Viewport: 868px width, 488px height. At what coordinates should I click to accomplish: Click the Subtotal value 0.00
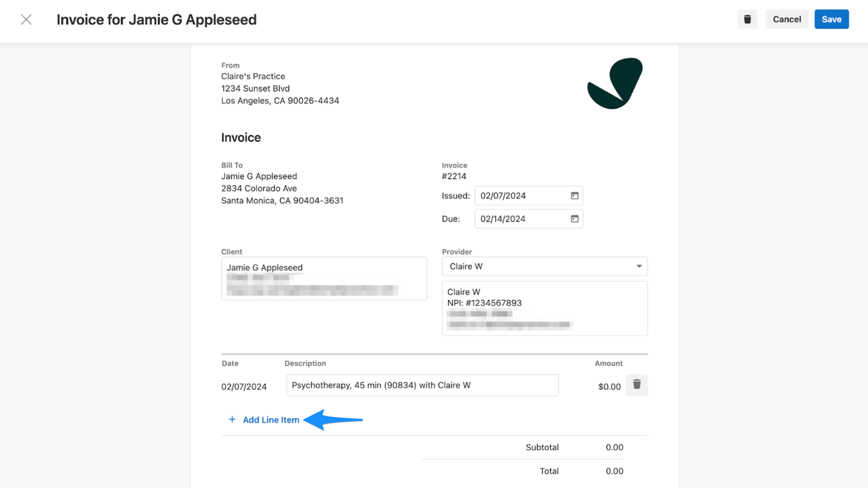pos(614,447)
